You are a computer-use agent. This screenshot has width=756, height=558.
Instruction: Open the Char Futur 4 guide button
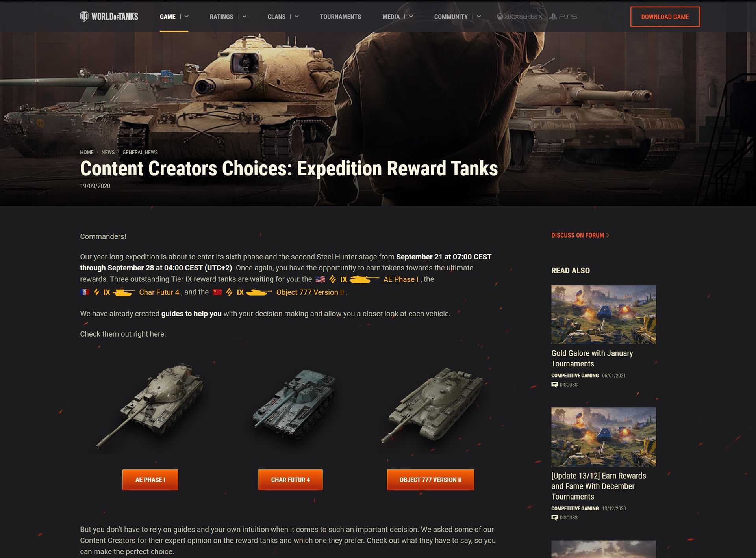(290, 480)
